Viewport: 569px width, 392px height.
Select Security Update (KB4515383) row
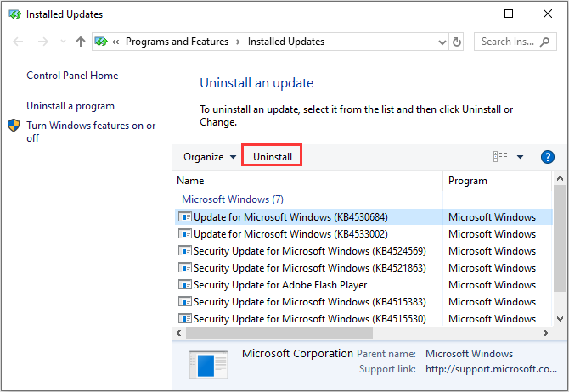coord(363,302)
